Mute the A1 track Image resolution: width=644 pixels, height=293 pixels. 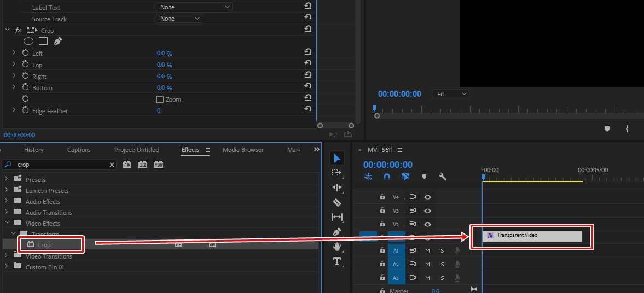(x=427, y=250)
